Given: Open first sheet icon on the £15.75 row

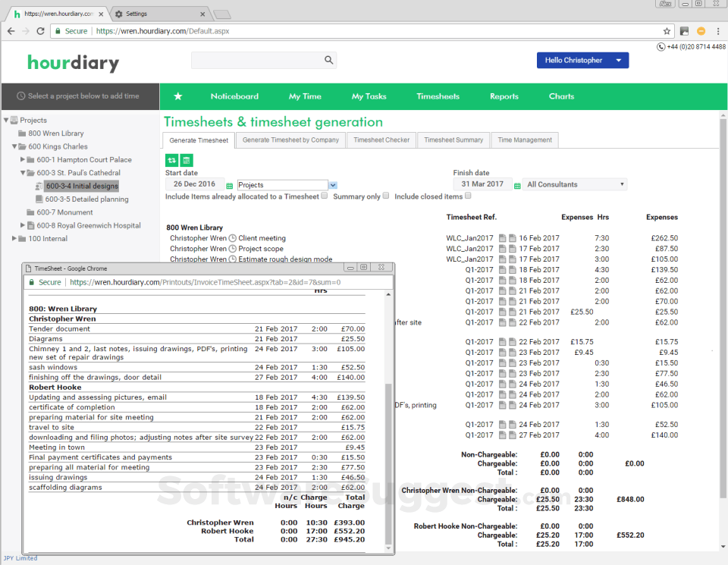Looking at the screenshot, I should tap(502, 342).
